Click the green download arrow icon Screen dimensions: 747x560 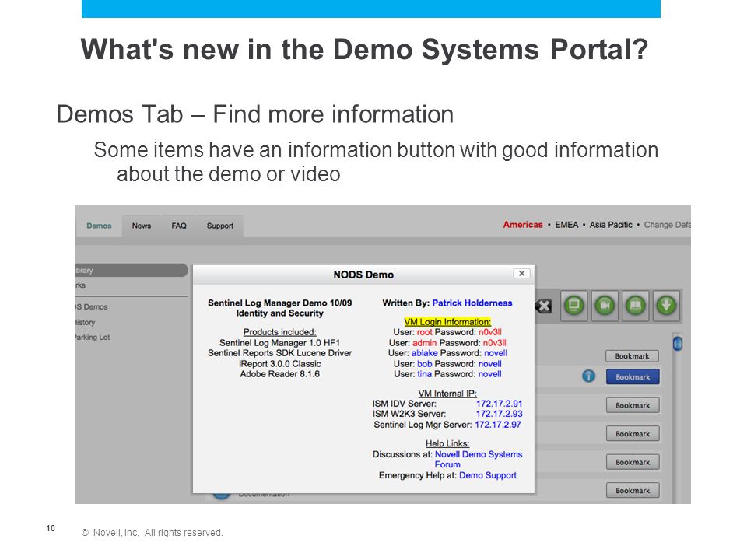(666, 305)
